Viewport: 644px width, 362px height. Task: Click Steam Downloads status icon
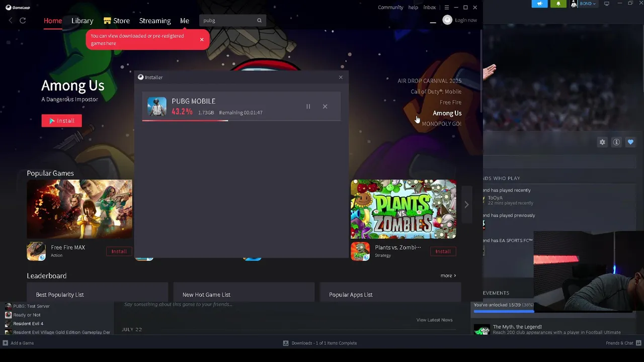286,343
